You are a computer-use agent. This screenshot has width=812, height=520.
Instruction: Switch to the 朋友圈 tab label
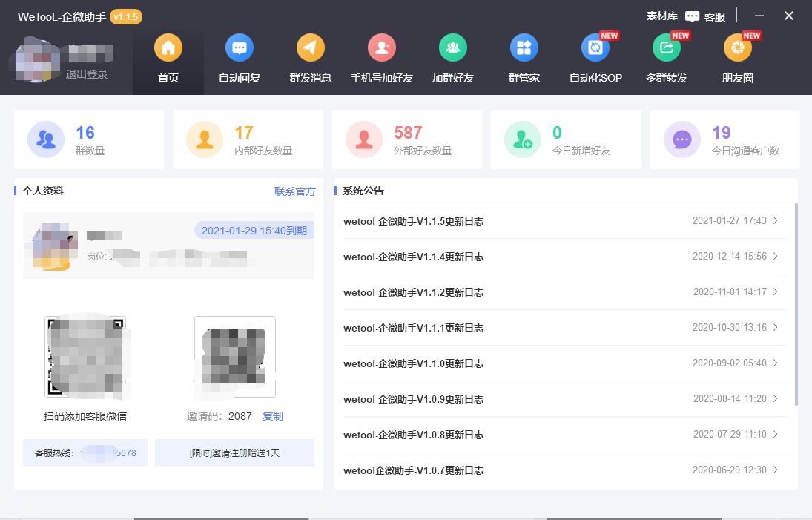coord(737,78)
